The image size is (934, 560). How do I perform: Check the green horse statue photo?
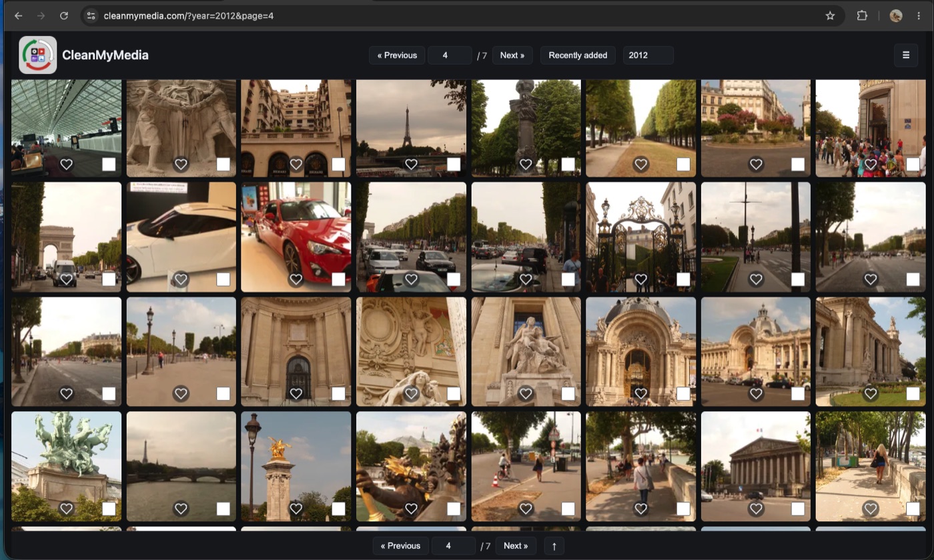pyautogui.click(x=109, y=509)
